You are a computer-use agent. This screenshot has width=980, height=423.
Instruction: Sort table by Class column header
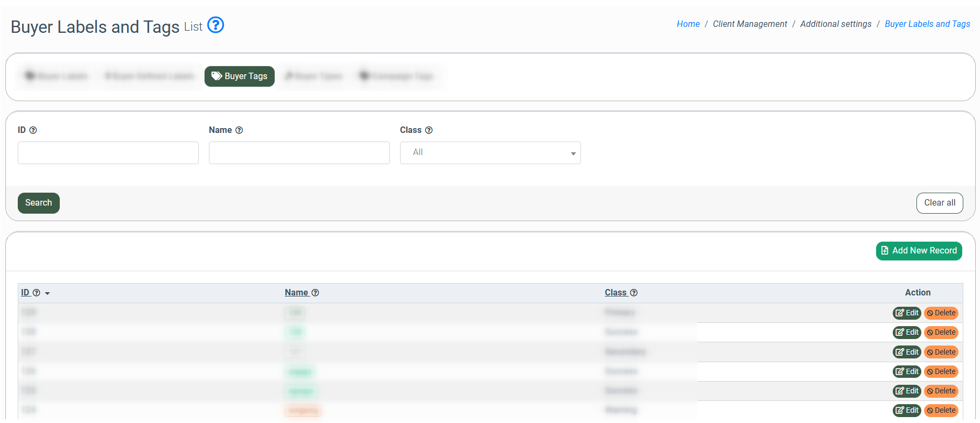(615, 293)
